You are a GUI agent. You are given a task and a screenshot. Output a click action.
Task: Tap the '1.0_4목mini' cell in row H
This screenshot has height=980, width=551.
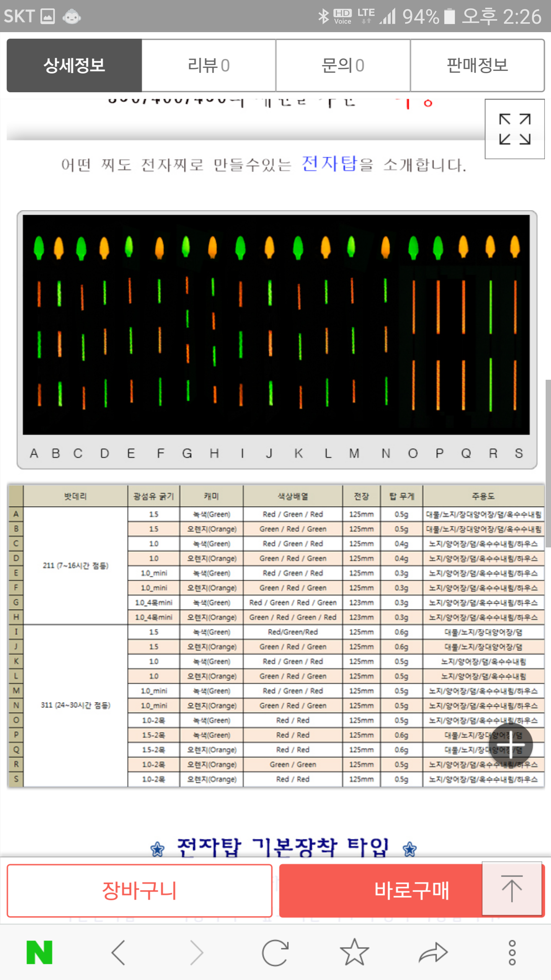point(153,617)
